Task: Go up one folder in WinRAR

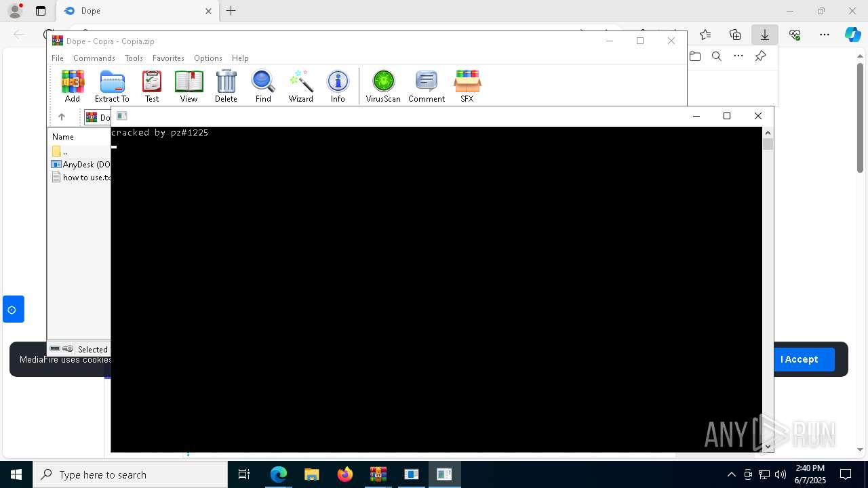Action: [x=62, y=117]
